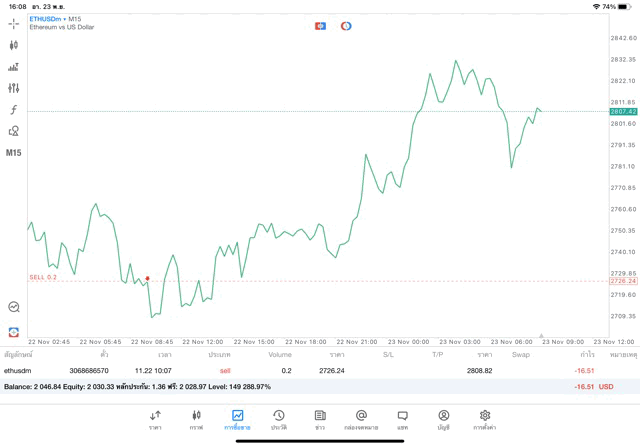
Task: Open chart settings sliders icon
Action: [14, 88]
